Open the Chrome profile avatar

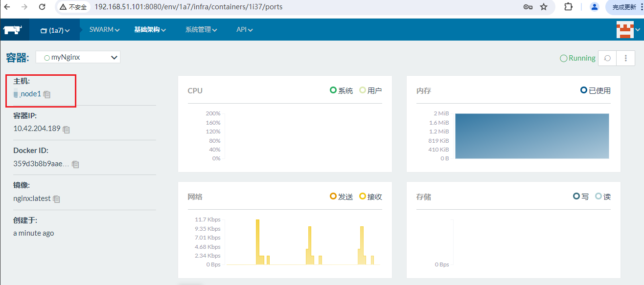595,7
